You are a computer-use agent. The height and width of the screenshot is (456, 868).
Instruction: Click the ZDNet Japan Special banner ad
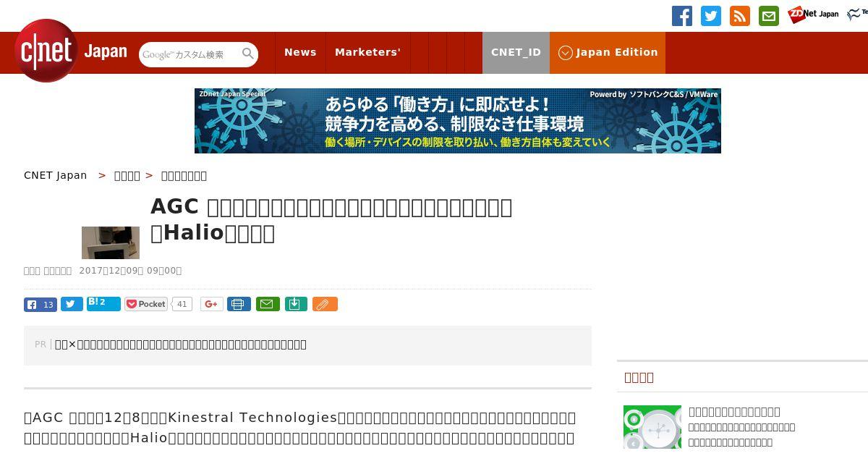pyautogui.click(x=458, y=121)
